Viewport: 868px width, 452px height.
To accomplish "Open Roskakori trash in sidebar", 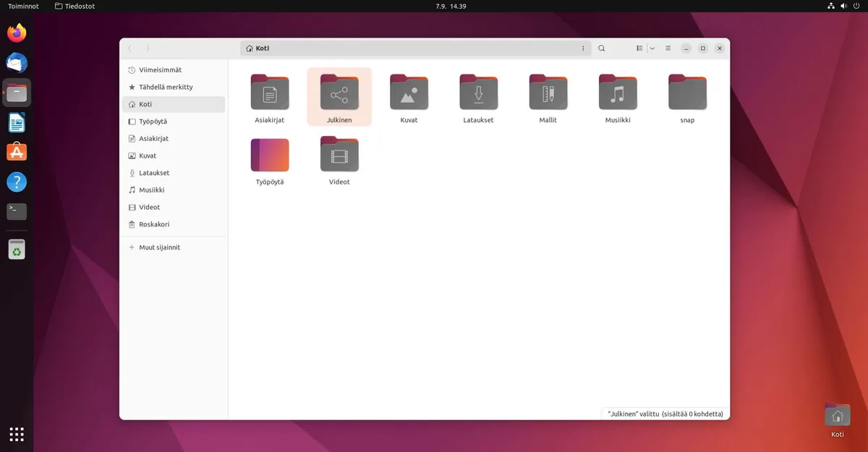I will [174, 224].
